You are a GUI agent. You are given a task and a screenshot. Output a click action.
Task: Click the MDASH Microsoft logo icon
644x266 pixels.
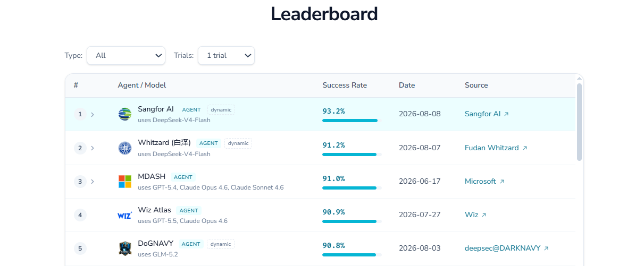[125, 182]
